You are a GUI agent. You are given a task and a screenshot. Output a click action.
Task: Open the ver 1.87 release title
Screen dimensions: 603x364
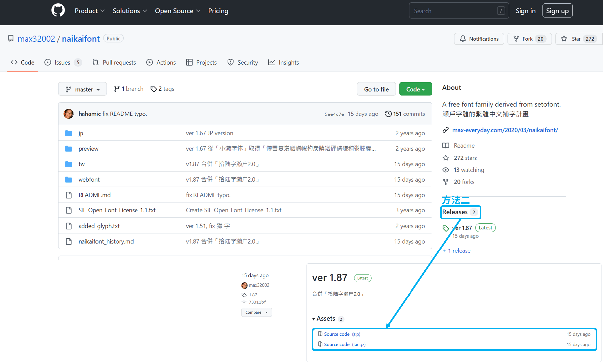[x=330, y=277]
